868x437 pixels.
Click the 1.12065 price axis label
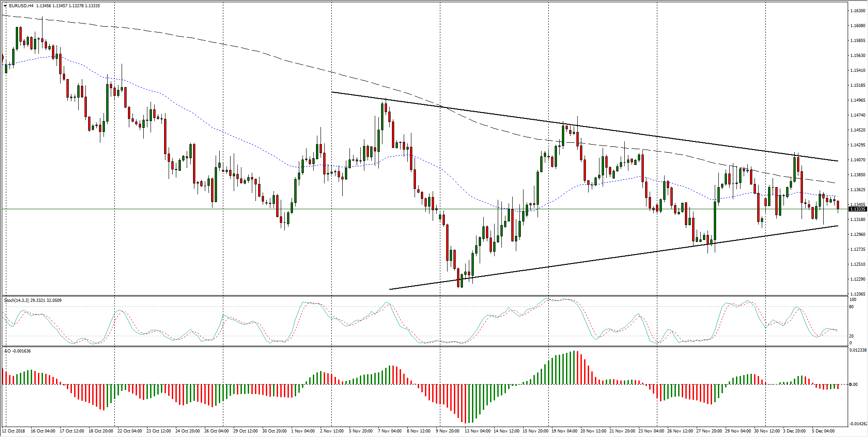click(858, 294)
